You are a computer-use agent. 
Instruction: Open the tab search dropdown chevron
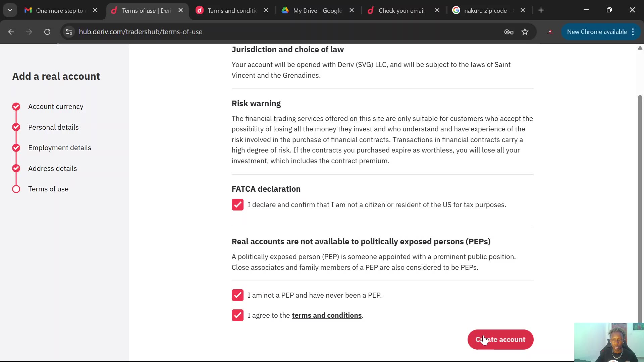(10, 10)
